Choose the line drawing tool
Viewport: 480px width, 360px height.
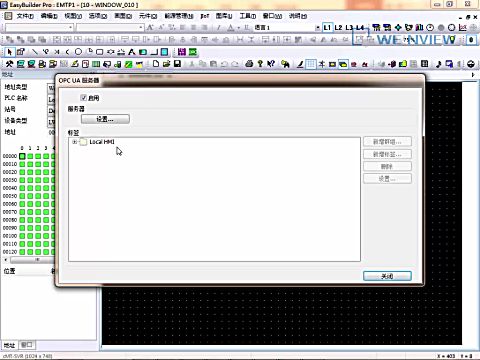[x=34, y=52]
